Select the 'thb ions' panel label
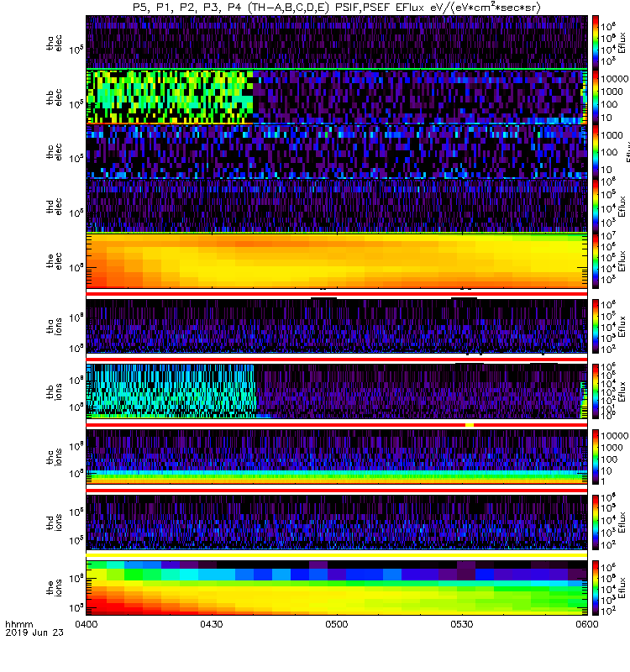Image resolution: width=630 pixels, height=672 pixels. [x=55, y=391]
